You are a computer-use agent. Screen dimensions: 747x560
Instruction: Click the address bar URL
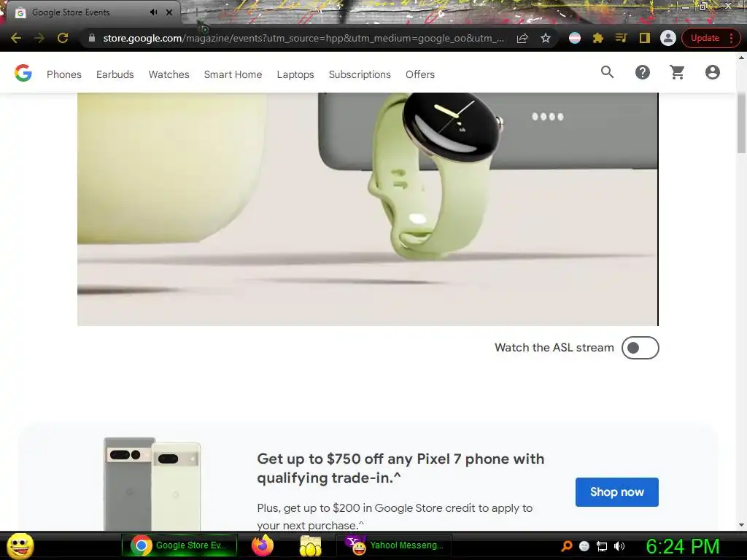[303, 38]
